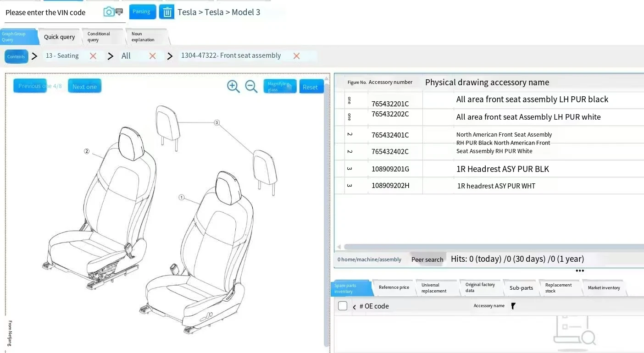Toggle the select-all checkbox in OE code header

(x=343, y=306)
